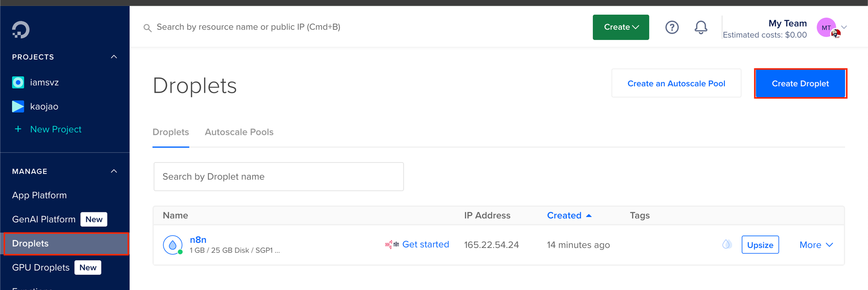Click the iamsvz project icon
868x290 pixels.
(x=18, y=82)
